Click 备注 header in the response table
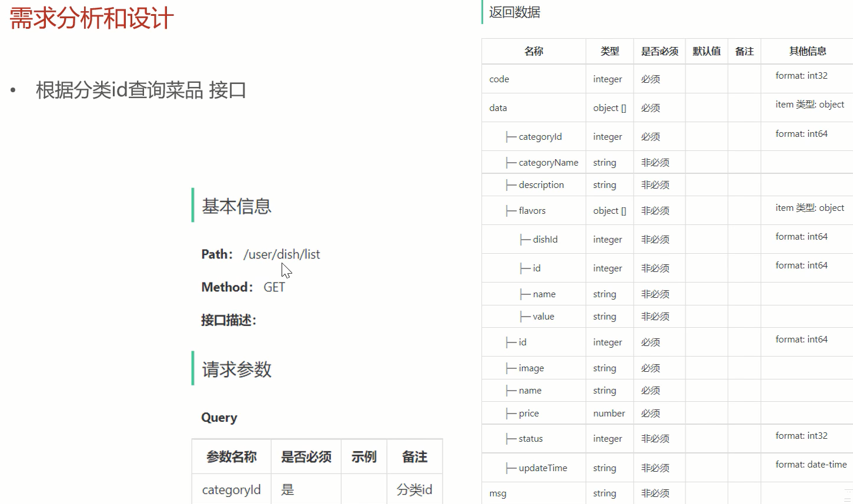This screenshot has width=853, height=504. click(x=744, y=51)
